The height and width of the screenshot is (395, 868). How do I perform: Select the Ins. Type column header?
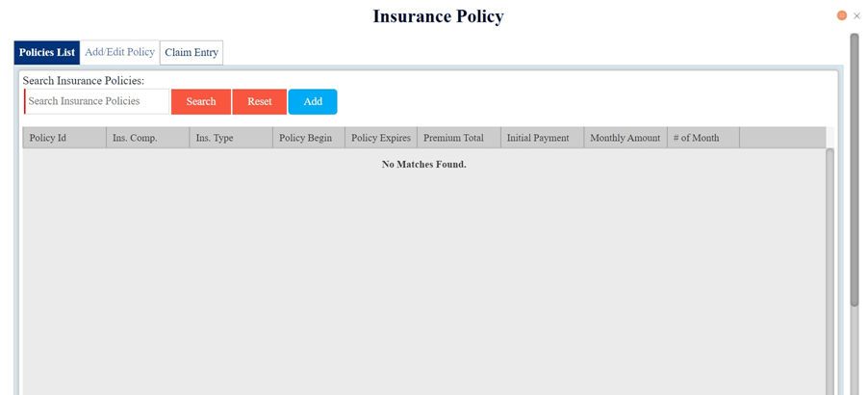pos(231,138)
